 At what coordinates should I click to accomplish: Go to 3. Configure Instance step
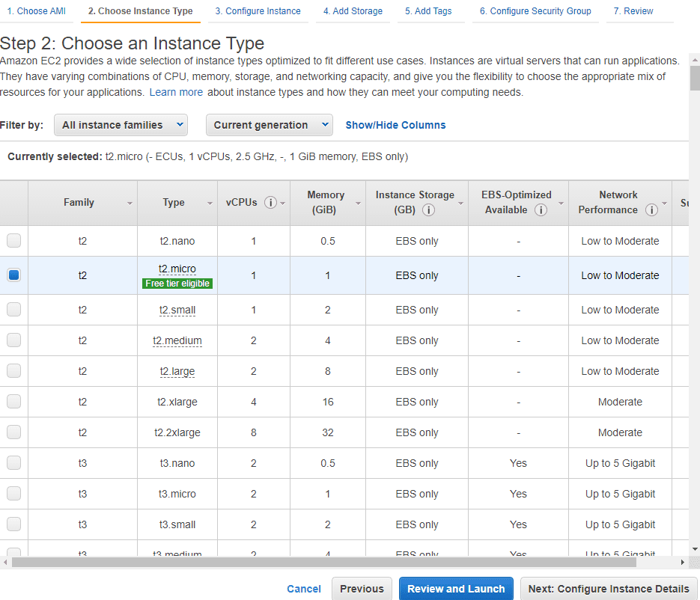258,11
